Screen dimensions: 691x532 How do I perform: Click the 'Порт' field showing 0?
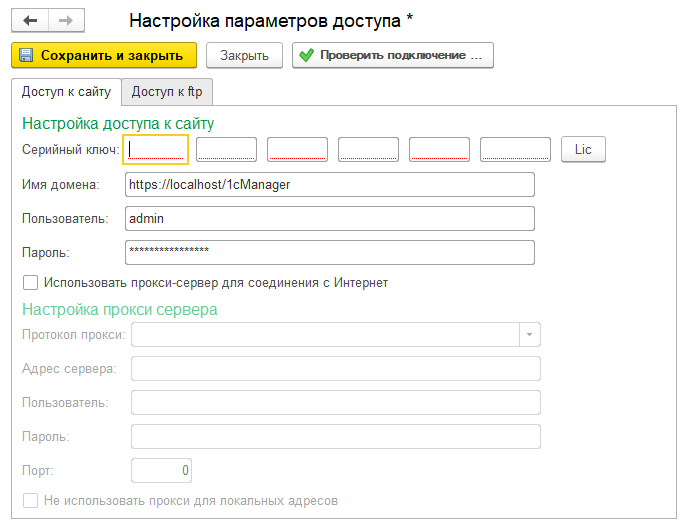click(x=161, y=470)
